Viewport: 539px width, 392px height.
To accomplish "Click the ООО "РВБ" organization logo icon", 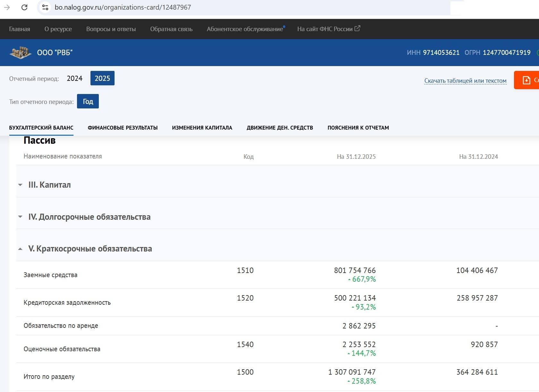I will 20,53.
